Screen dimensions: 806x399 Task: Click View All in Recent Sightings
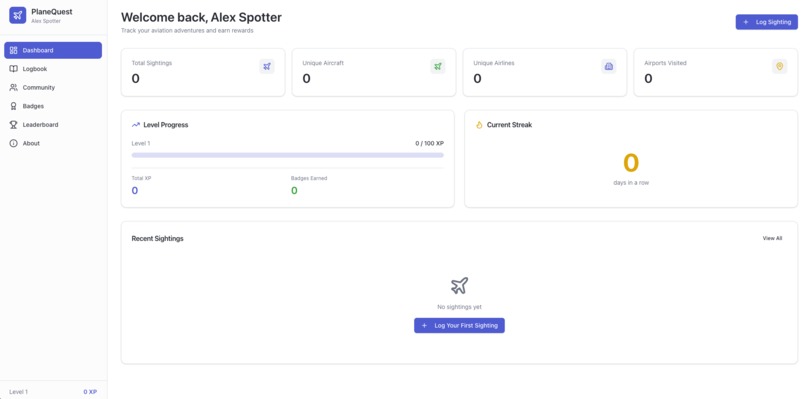coord(772,238)
